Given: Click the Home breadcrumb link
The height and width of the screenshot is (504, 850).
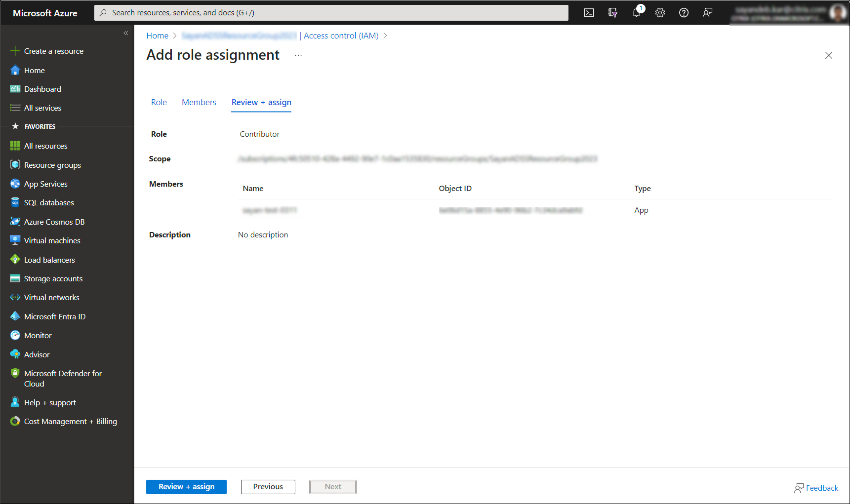Looking at the screenshot, I should tap(157, 36).
